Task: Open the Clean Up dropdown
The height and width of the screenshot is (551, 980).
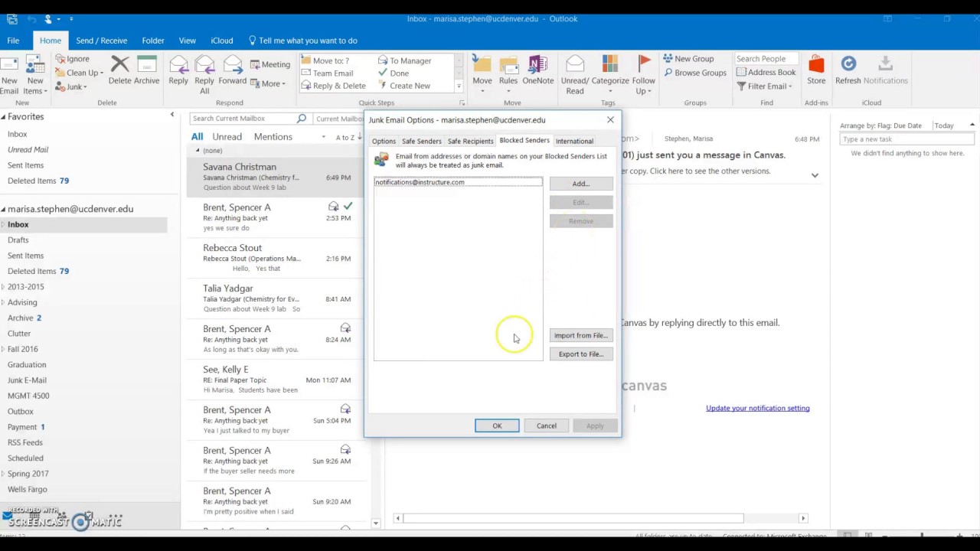Action: 79,73
